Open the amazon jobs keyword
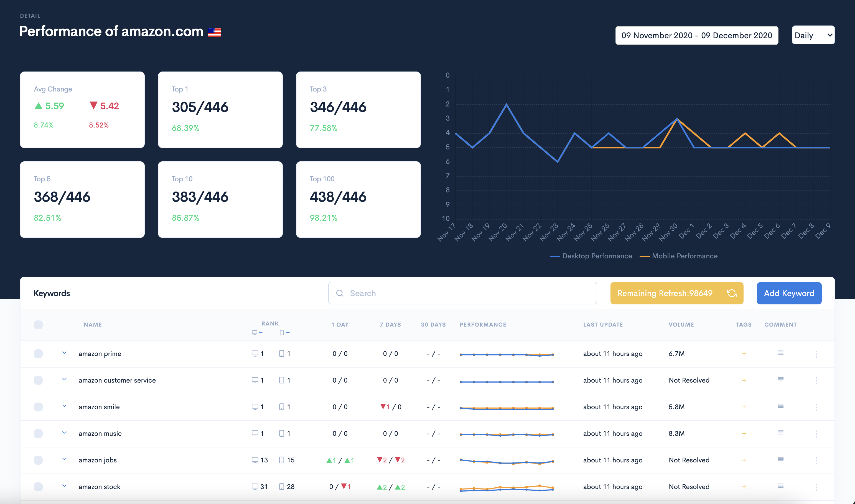This screenshot has height=504, width=855. pos(98,460)
